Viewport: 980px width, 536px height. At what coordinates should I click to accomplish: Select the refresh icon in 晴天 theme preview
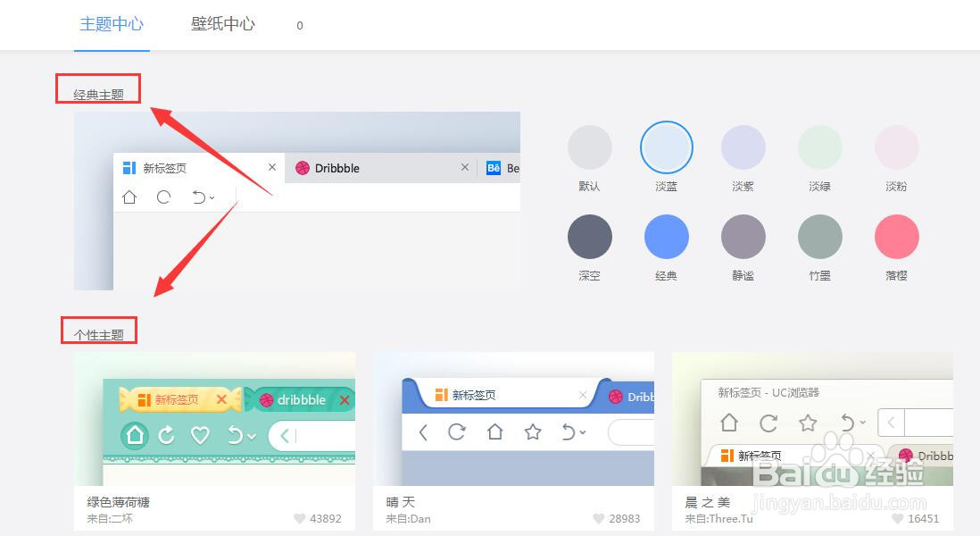(457, 431)
